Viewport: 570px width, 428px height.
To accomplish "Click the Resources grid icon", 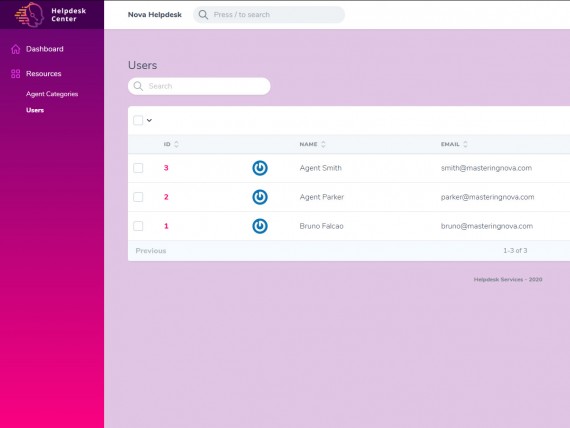I will point(16,74).
